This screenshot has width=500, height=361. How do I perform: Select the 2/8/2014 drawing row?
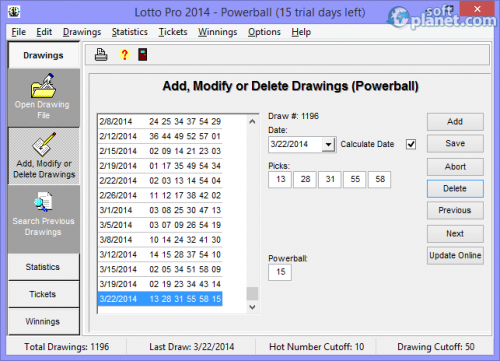160,122
